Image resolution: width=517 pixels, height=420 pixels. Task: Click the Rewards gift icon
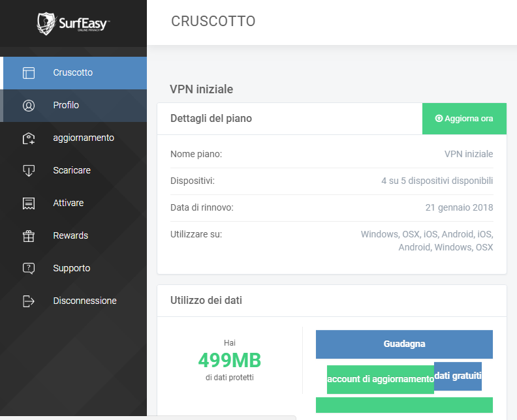coord(29,236)
